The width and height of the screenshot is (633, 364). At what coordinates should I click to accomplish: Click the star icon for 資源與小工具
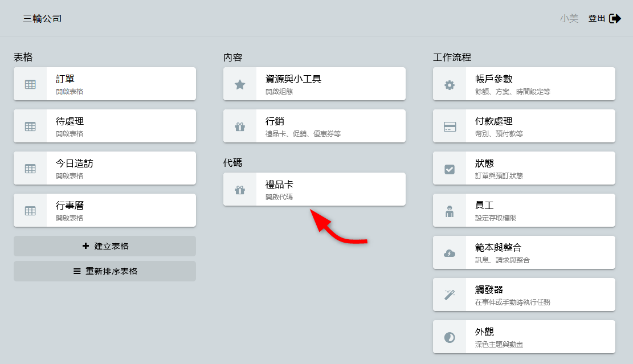[x=240, y=84]
